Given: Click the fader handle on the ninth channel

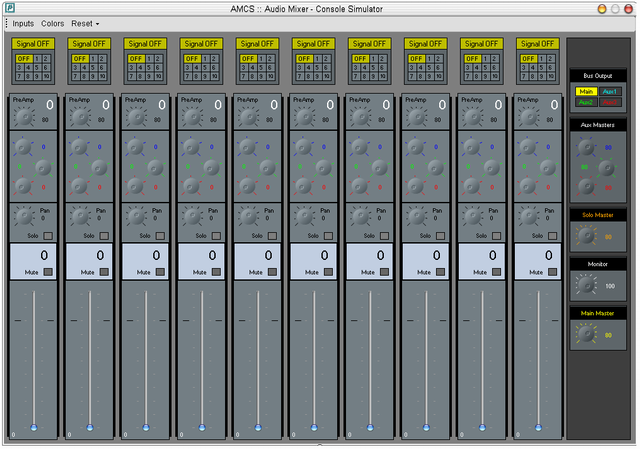Looking at the screenshot, I should tap(482, 427).
